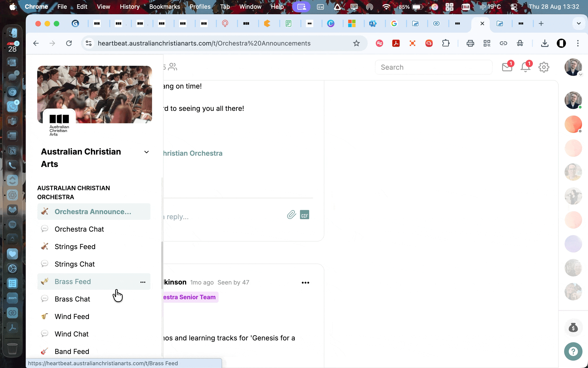Open the Strings Chat channel
Image resolution: width=588 pixels, height=368 pixels.
[94, 264]
